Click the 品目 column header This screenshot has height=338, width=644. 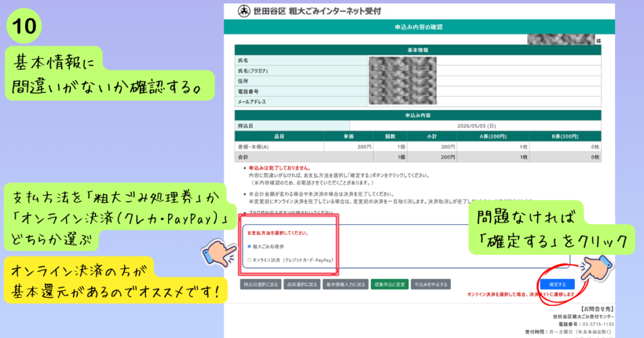tap(279, 136)
